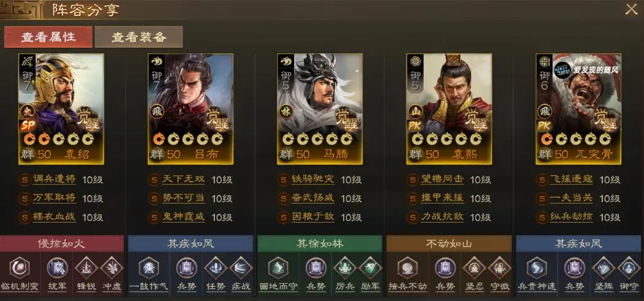644x301 pixels.
Task: Select the 按兵不动 tactic icon
Action: (408, 269)
